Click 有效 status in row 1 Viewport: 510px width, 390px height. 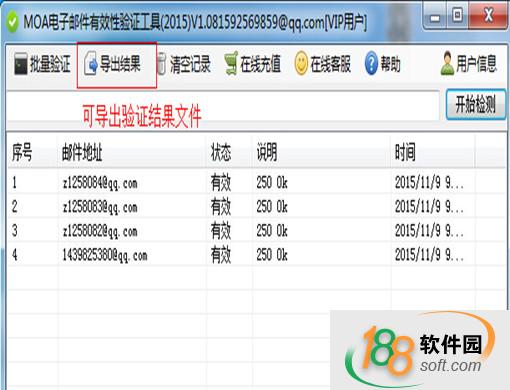221,183
